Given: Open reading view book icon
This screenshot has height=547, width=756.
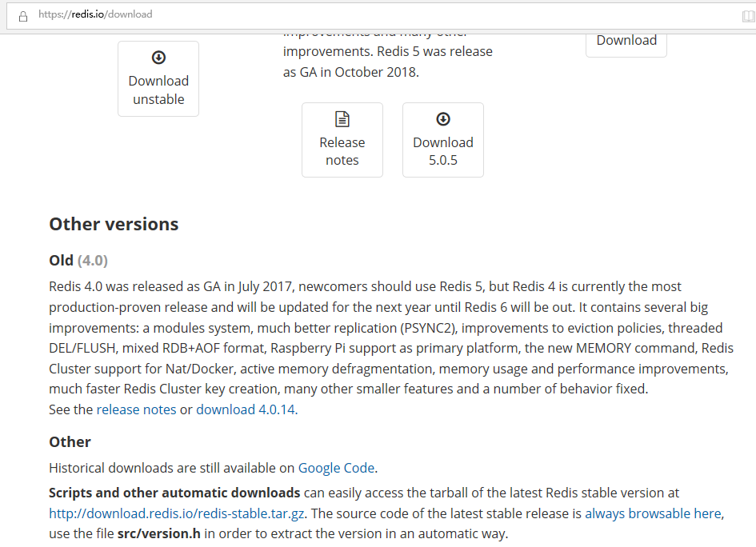Looking at the screenshot, I should 748,15.
